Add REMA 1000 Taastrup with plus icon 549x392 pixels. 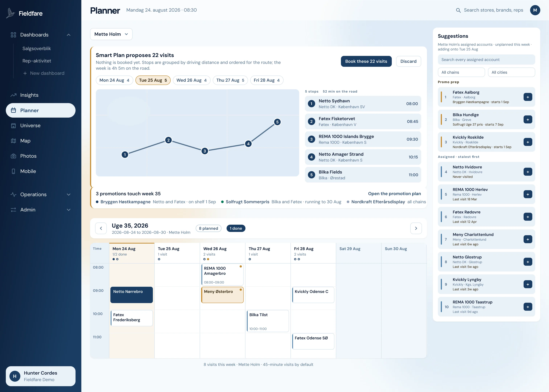pos(528,307)
